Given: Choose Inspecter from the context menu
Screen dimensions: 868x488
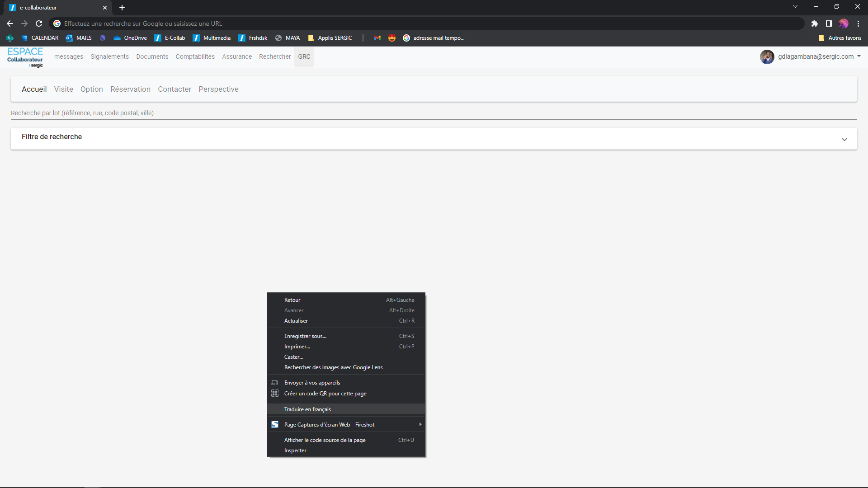Looking at the screenshot, I should [x=295, y=450].
